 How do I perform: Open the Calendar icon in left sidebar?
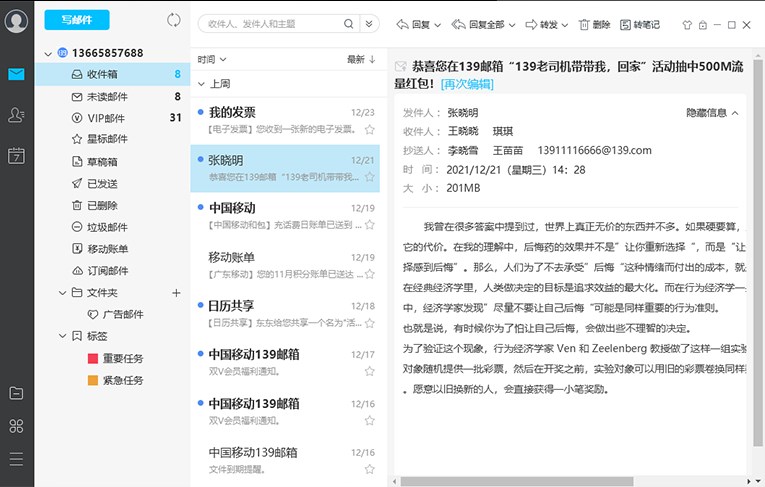point(16,155)
